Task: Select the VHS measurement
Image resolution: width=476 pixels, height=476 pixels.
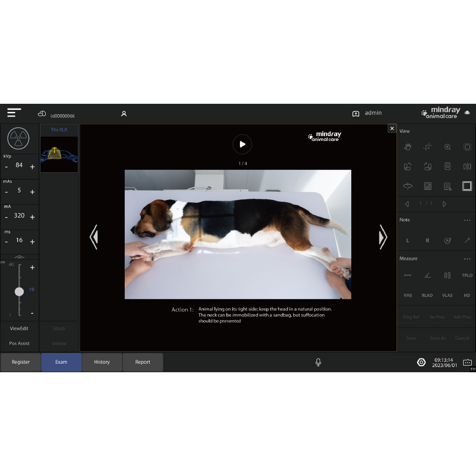Action: coord(408,296)
